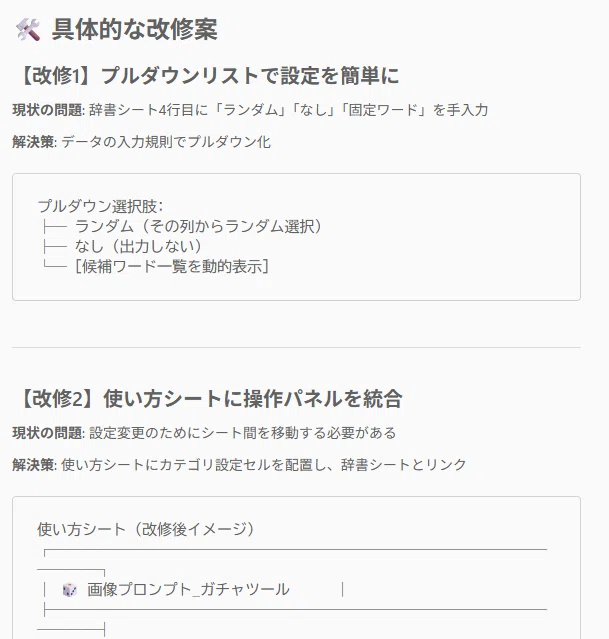Screen dimensions: 609x639
Task: Click the first 解決策 bold label
Action: coord(35,142)
